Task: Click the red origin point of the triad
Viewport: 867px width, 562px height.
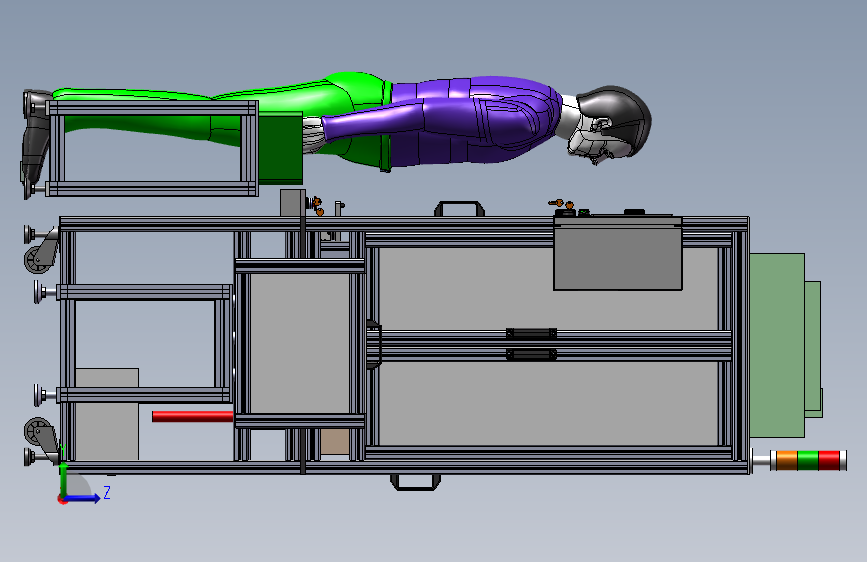Action: [62, 499]
